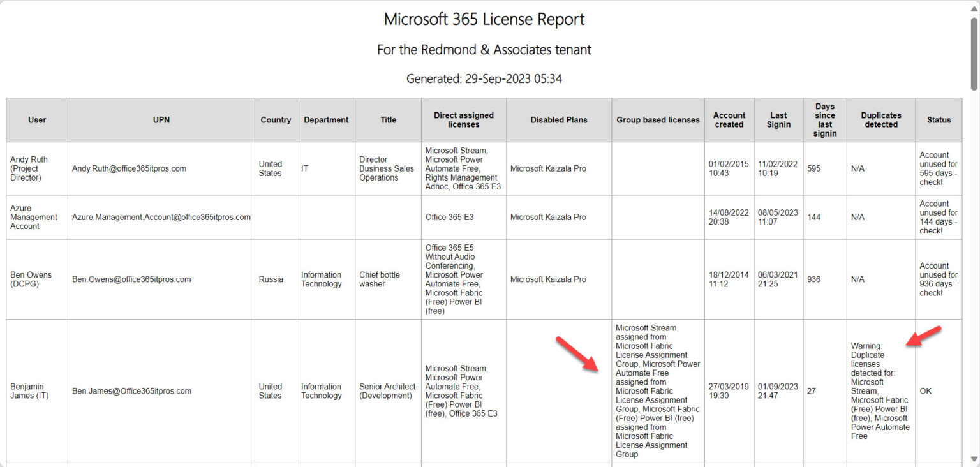Click the 'Days since last signin' header
The height and width of the screenshot is (467, 980).
[x=824, y=119]
